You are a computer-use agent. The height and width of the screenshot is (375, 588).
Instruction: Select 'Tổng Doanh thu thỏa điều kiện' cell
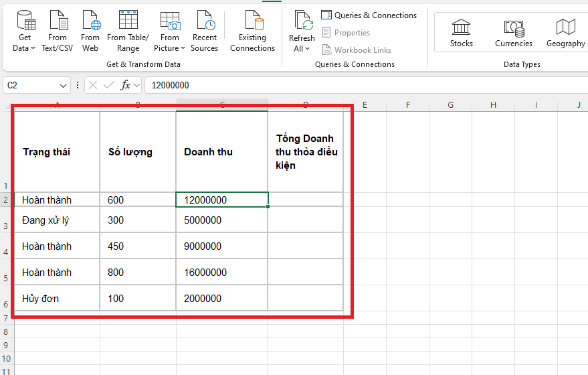pos(306,152)
